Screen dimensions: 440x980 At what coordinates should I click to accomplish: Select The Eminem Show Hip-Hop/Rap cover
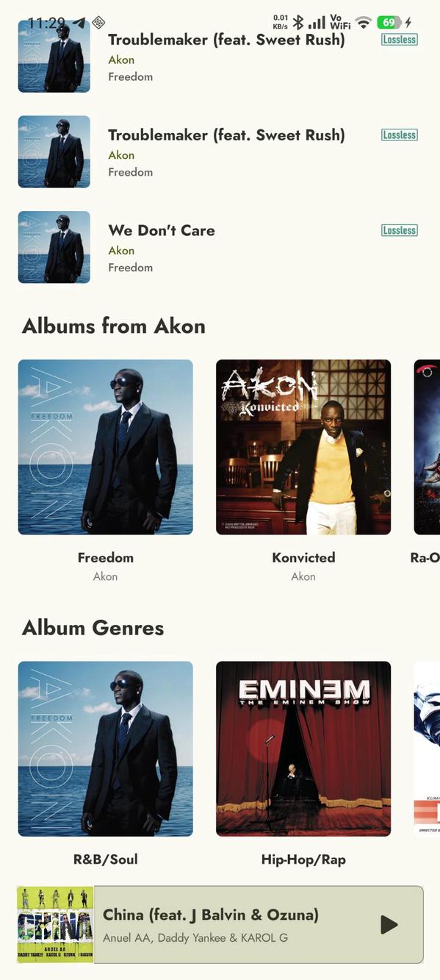pos(303,748)
